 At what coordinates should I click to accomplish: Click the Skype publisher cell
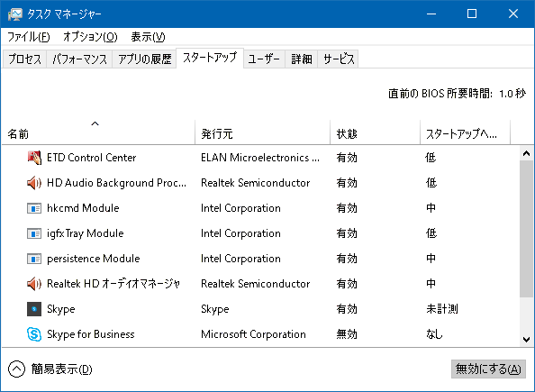[215, 309]
